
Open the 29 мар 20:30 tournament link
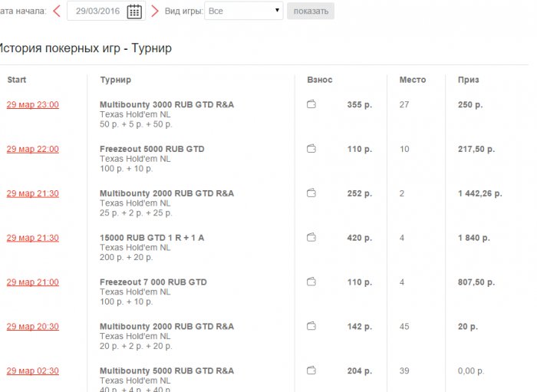pos(32,326)
